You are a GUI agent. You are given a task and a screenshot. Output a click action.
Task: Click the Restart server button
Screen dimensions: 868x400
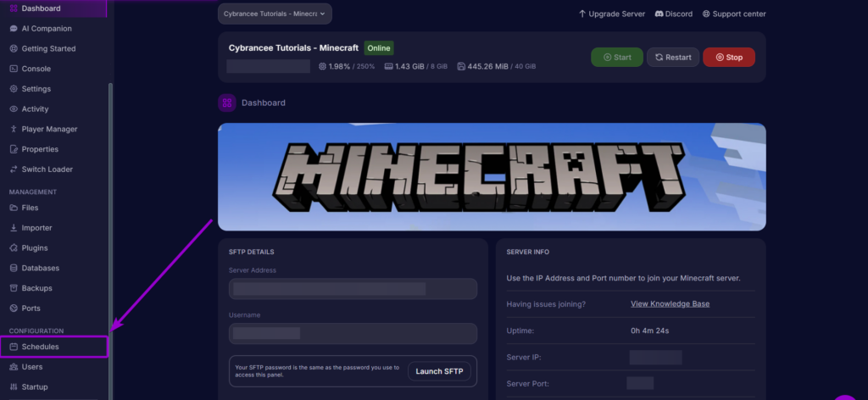(673, 58)
